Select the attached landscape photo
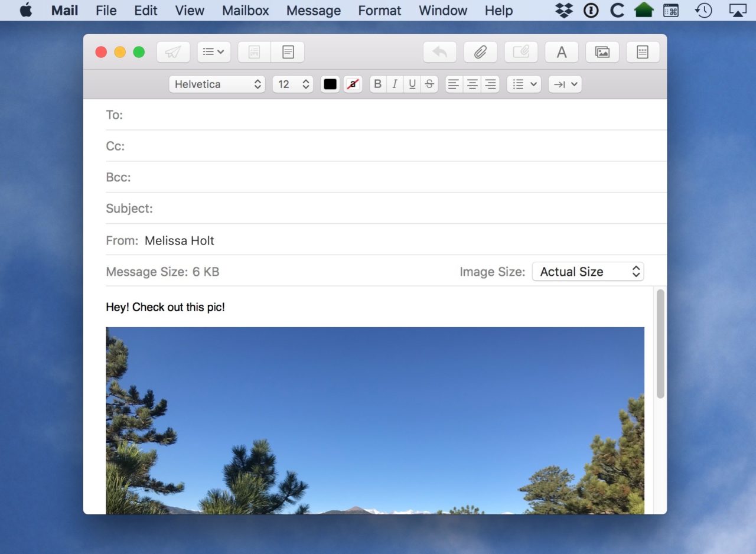The image size is (756, 554). 375,421
